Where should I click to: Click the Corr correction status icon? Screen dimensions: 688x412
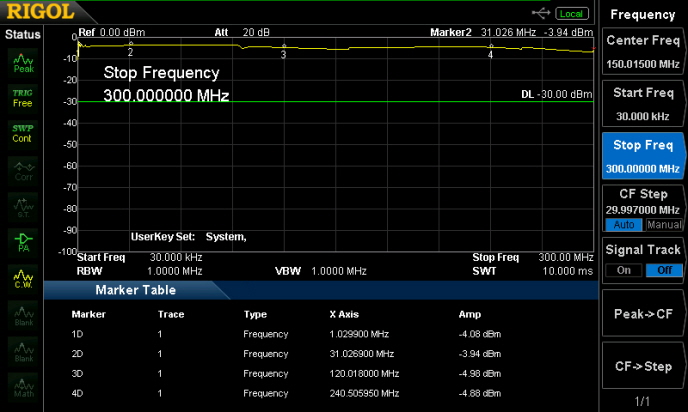(x=22, y=169)
